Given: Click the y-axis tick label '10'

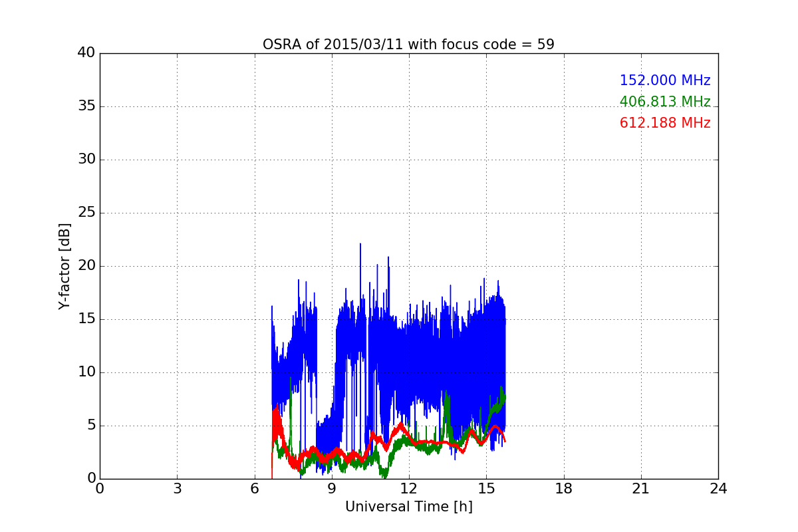Looking at the screenshot, I should pos(86,372).
